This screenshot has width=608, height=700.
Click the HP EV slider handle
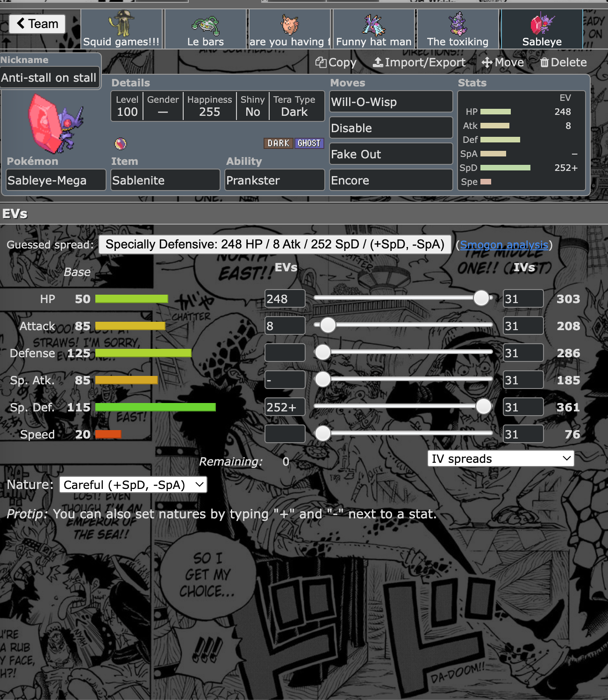481,298
